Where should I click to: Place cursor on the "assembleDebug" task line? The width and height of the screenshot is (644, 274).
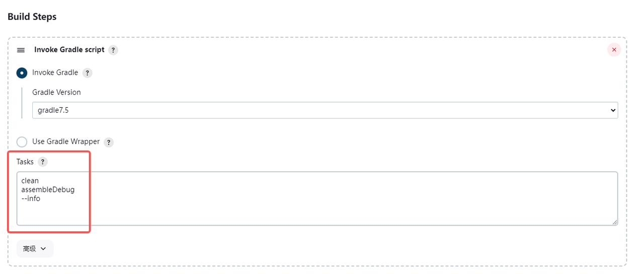click(48, 190)
